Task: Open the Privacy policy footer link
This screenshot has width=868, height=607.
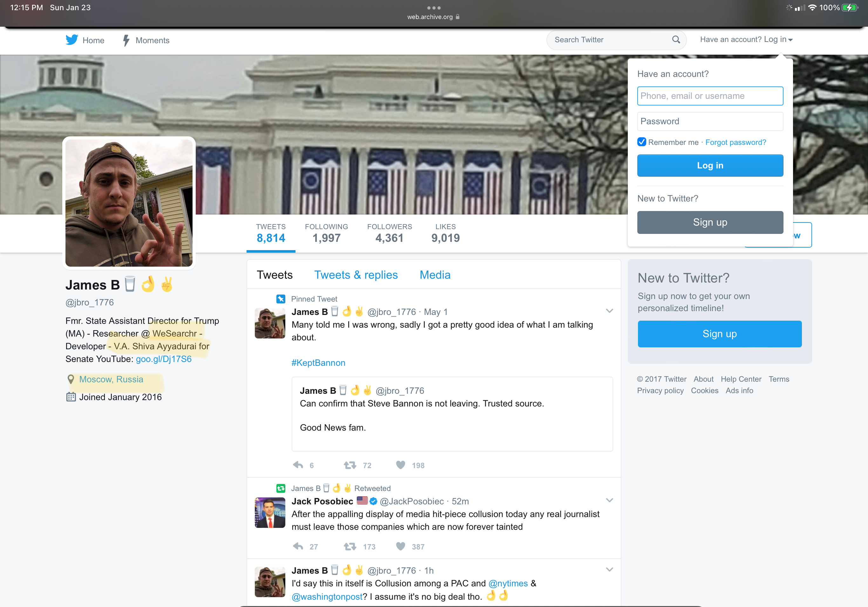Action: (660, 390)
